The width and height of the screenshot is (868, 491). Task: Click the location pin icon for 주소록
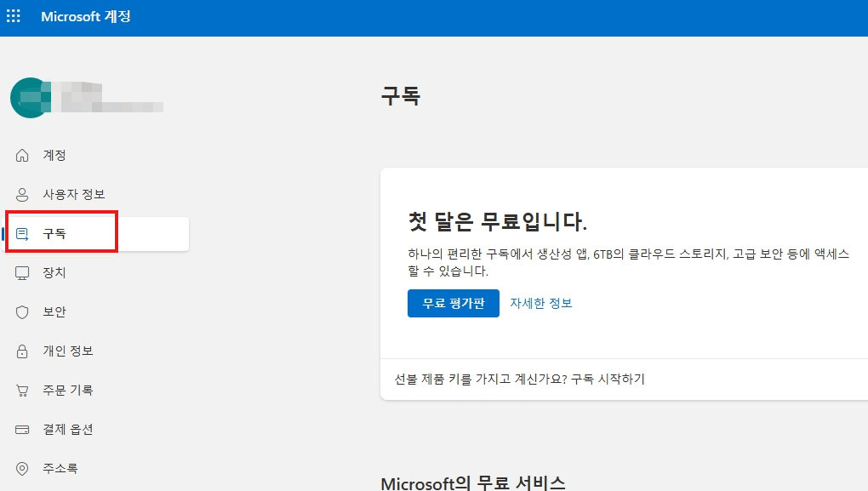[22, 469]
